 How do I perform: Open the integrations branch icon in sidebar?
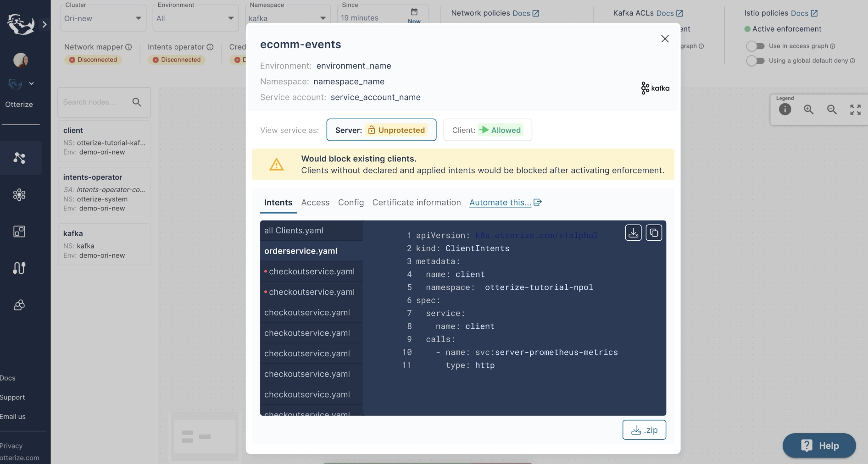pyautogui.click(x=19, y=268)
